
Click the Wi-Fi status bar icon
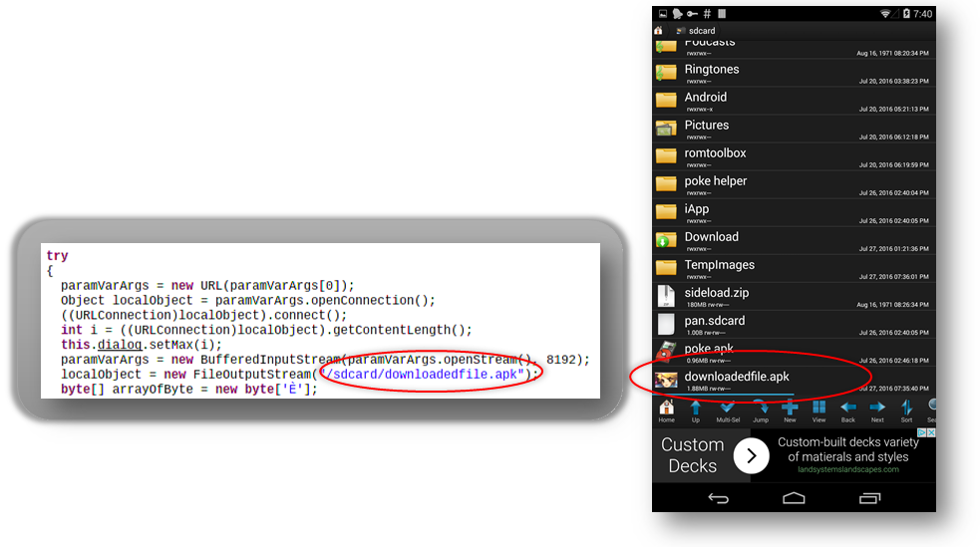(885, 14)
